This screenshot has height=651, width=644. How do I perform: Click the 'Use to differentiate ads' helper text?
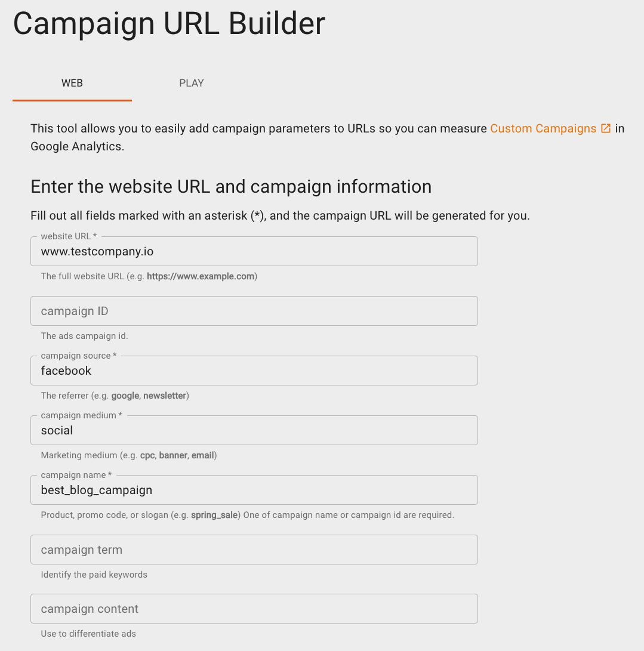click(88, 634)
